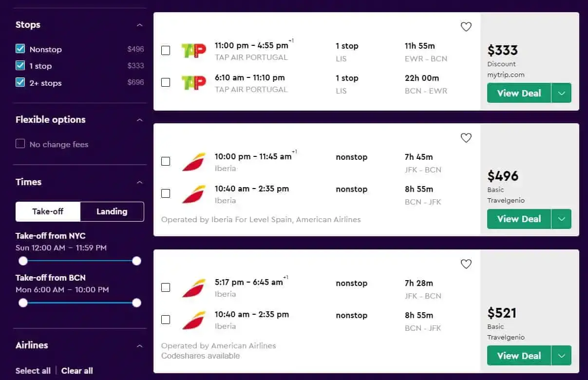Favorite the $496 Iberia flight with heart
The height and width of the screenshot is (380, 588).
tap(466, 138)
